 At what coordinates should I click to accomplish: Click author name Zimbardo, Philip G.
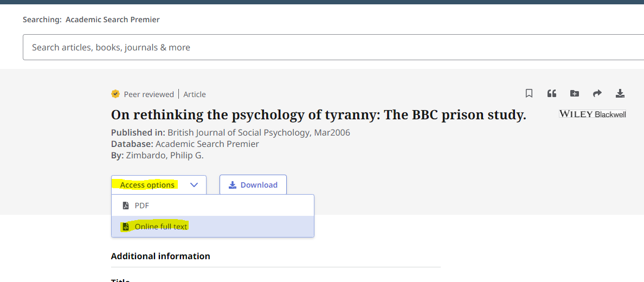point(165,156)
